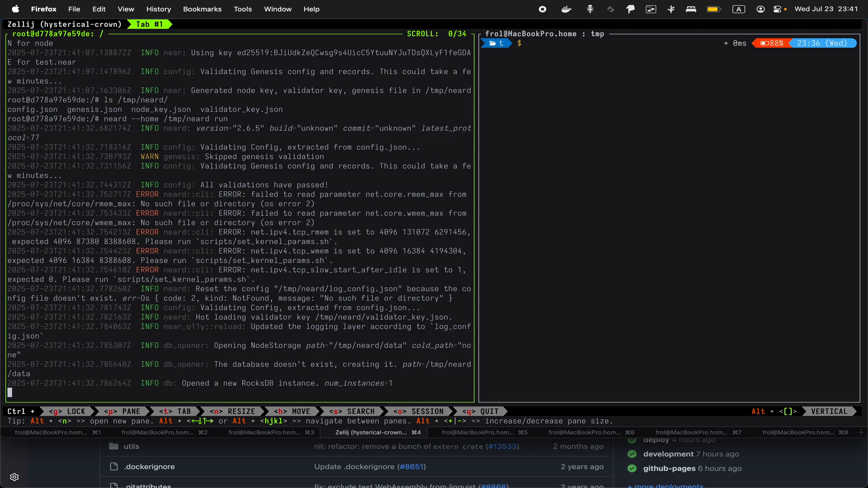Open the user account menu bar icon
The image size is (868, 488).
[x=760, y=9]
